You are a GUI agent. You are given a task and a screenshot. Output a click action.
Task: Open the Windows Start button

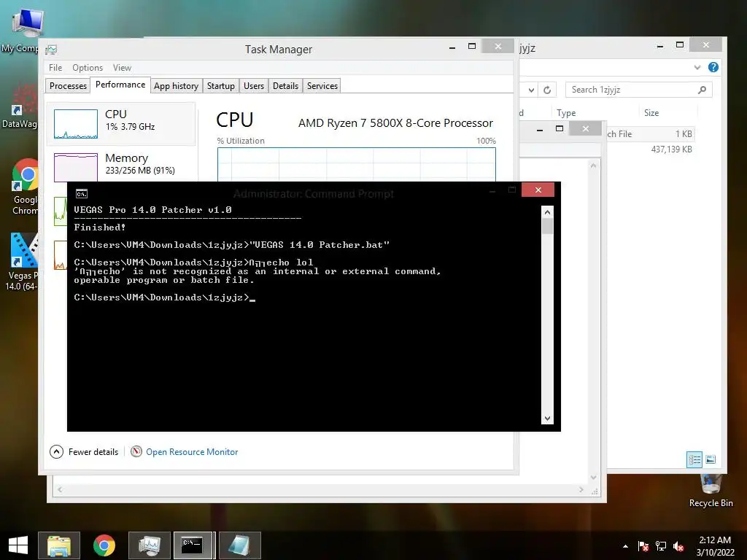point(18,545)
